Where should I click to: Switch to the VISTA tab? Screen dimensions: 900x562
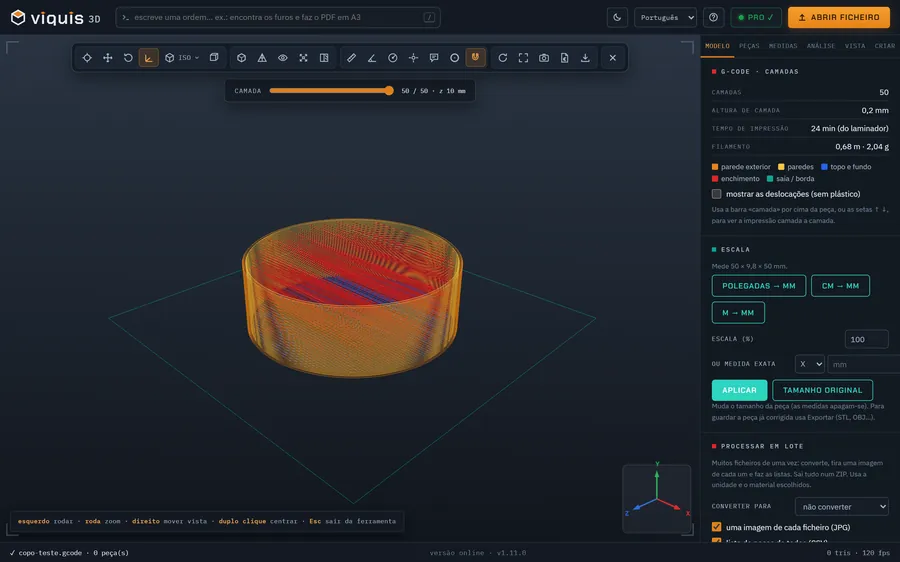[x=855, y=46]
